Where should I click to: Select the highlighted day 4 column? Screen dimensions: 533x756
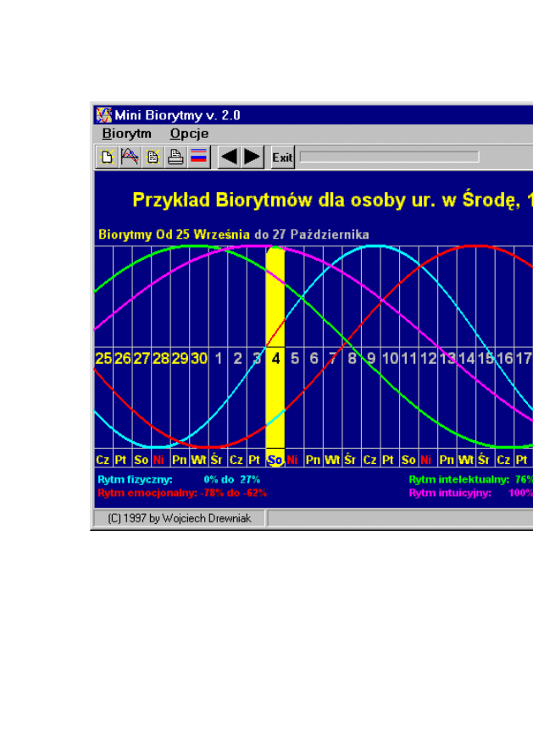275,358
